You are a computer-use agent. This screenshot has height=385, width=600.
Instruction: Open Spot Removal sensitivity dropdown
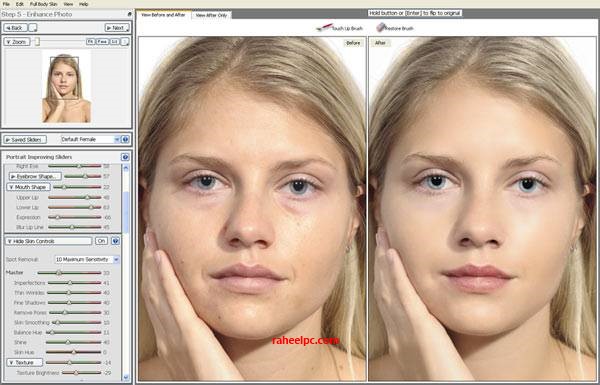pos(87,259)
